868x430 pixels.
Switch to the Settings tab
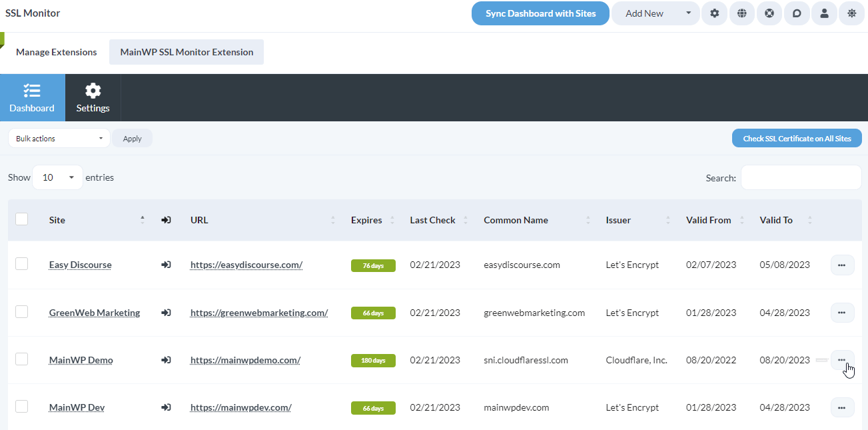(93, 97)
